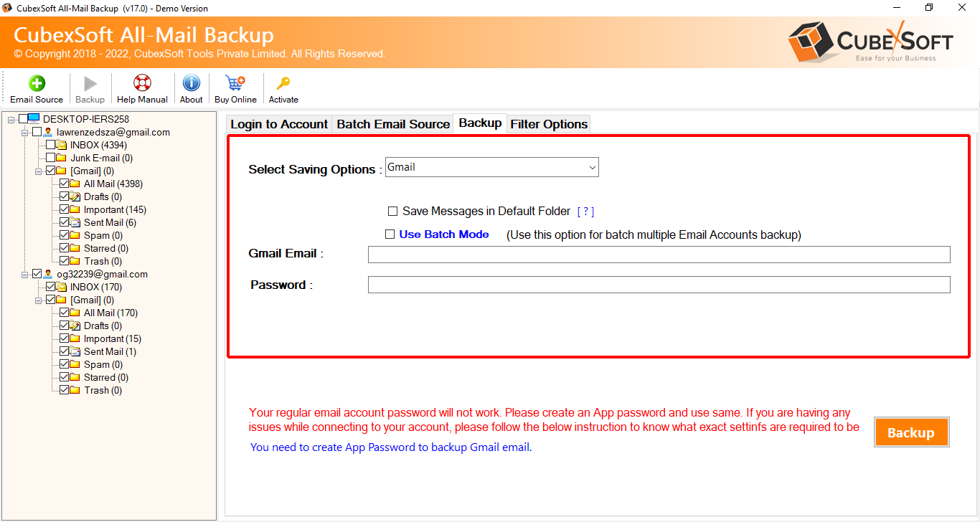Uncheck the Sent Mail (1) checkbox

click(x=65, y=351)
